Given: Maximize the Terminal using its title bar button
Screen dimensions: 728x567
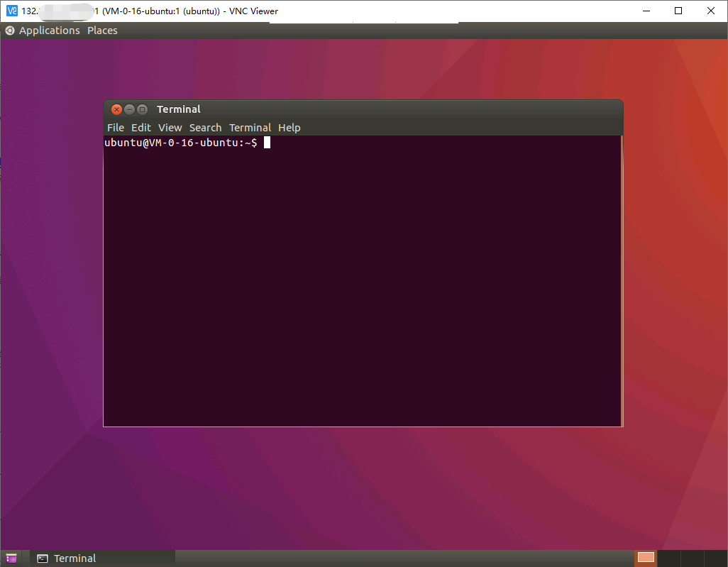Looking at the screenshot, I should (x=142, y=109).
